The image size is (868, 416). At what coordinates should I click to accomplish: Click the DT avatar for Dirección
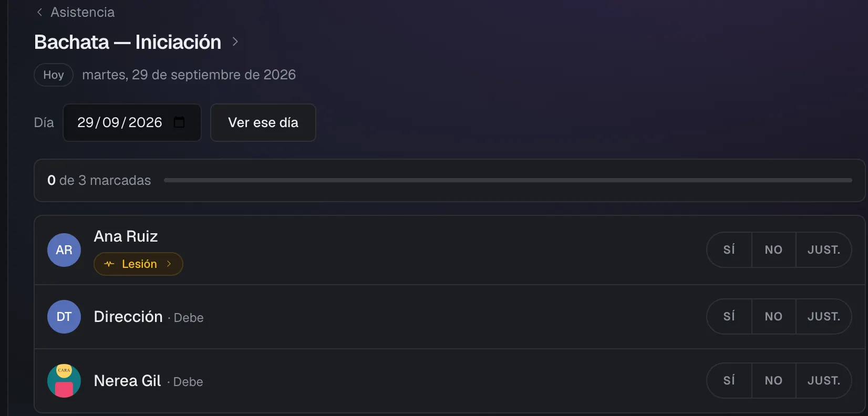point(64,317)
